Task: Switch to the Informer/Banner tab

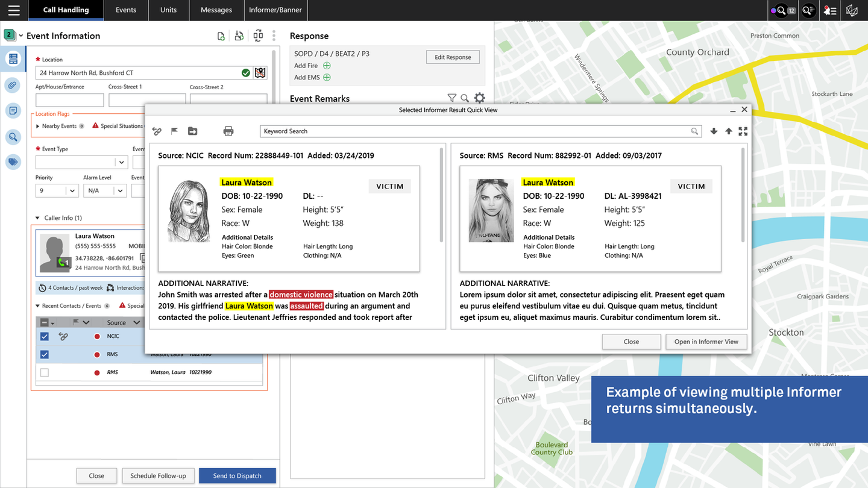Action: coord(275,10)
